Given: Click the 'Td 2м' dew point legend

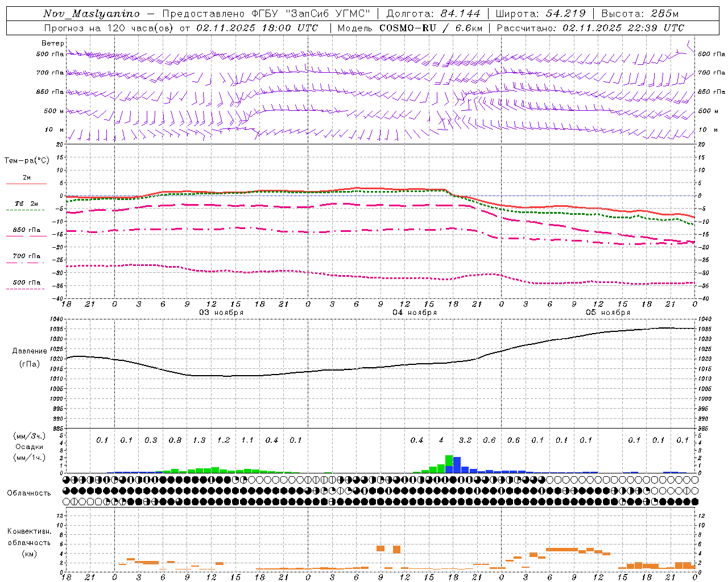Looking at the screenshot, I should tap(26, 203).
